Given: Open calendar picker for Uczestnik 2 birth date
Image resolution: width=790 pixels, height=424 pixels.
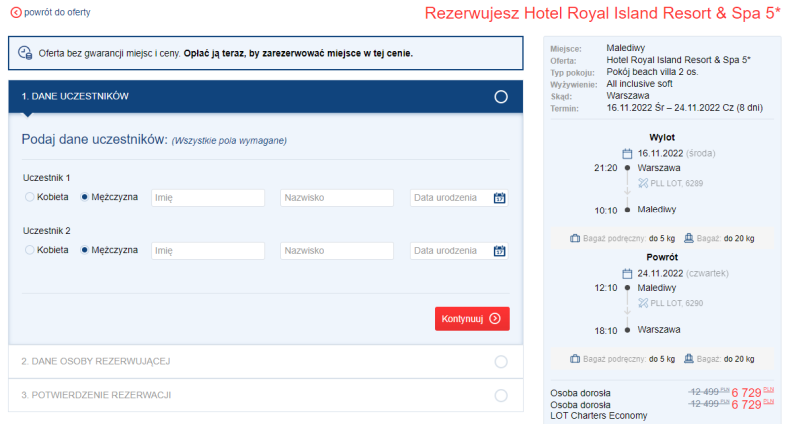Looking at the screenshot, I should 499,251.
